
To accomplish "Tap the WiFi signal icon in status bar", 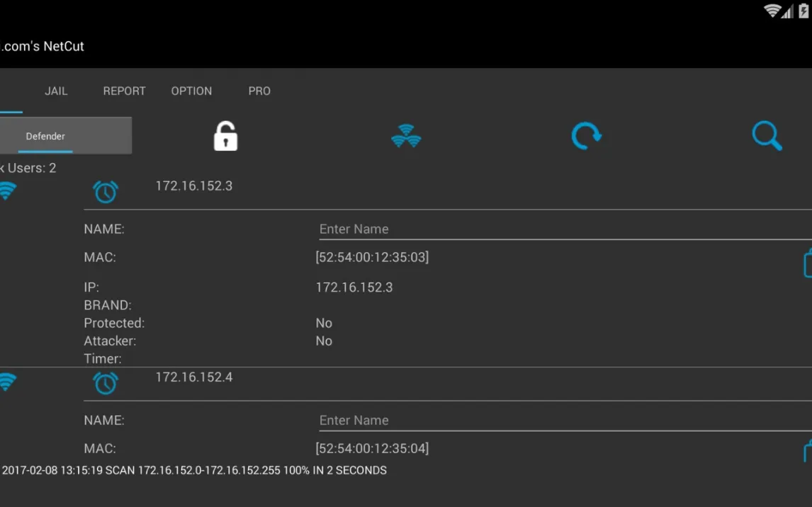I will click(x=772, y=11).
